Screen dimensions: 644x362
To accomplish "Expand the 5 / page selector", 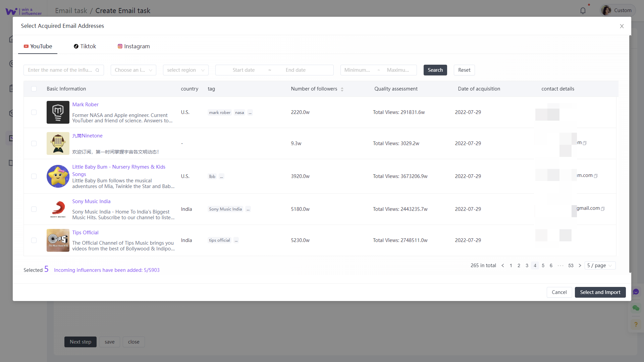I will [600, 265].
